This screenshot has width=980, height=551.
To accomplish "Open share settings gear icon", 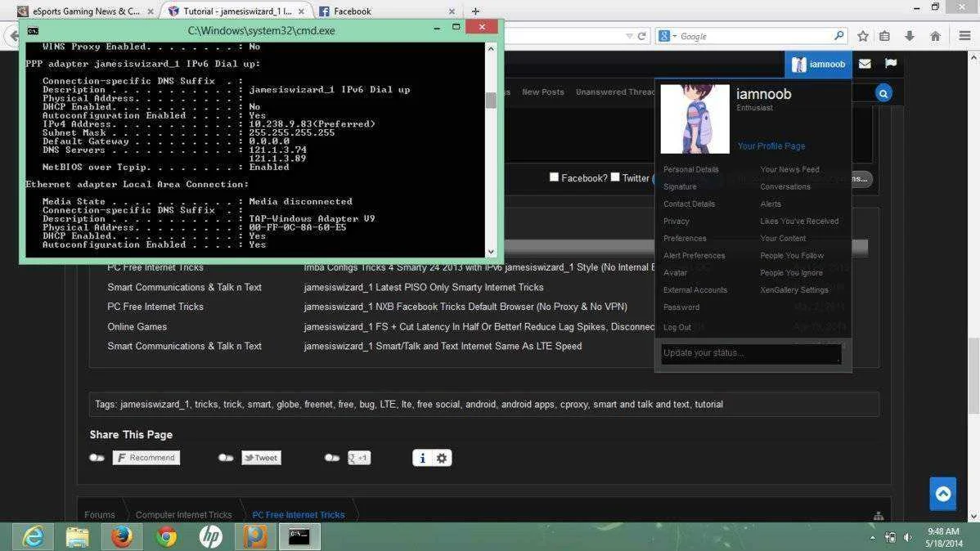I will point(442,458).
